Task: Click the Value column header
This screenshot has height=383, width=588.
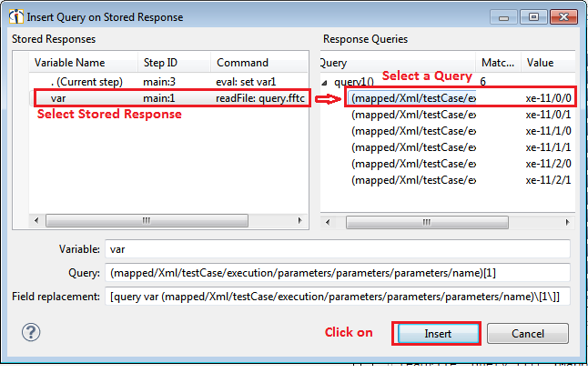Action: [x=546, y=63]
